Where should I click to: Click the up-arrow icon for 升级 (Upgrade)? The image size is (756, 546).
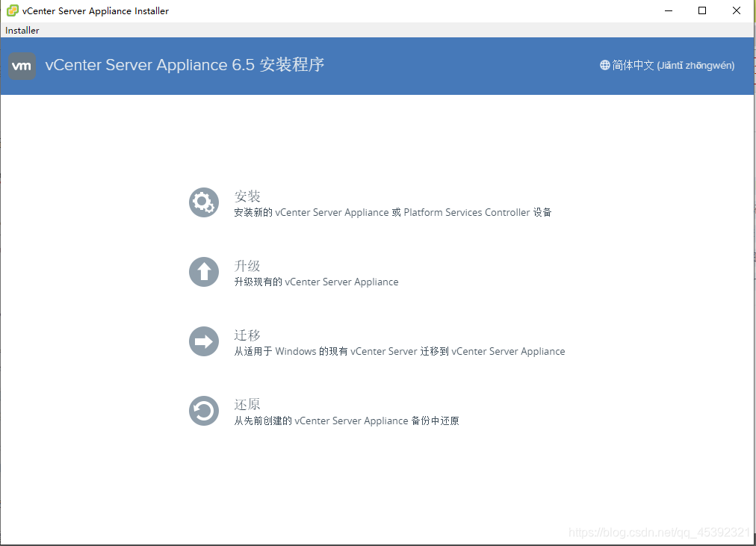click(x=203, y=272)
